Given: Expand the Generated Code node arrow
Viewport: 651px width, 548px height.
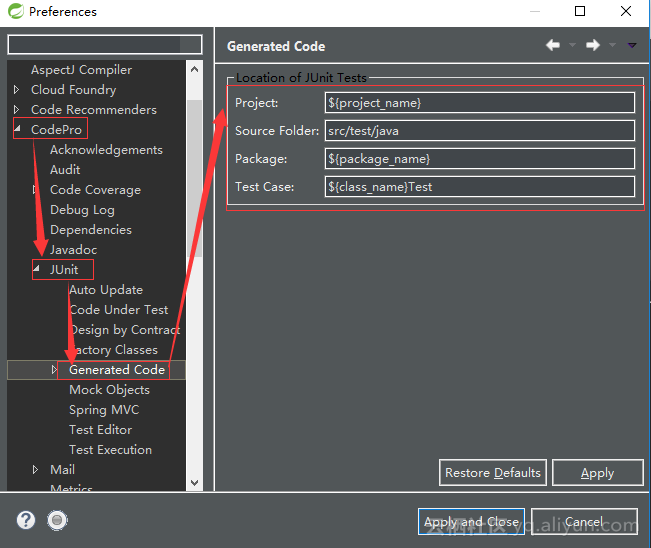Looking at the screenshot, I should point(54,369).
